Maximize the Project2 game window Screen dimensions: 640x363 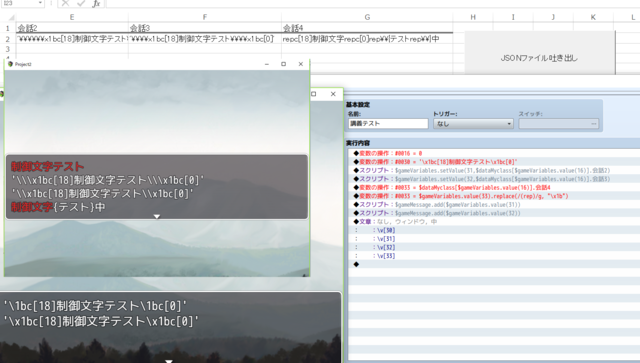tap(284, 64)
